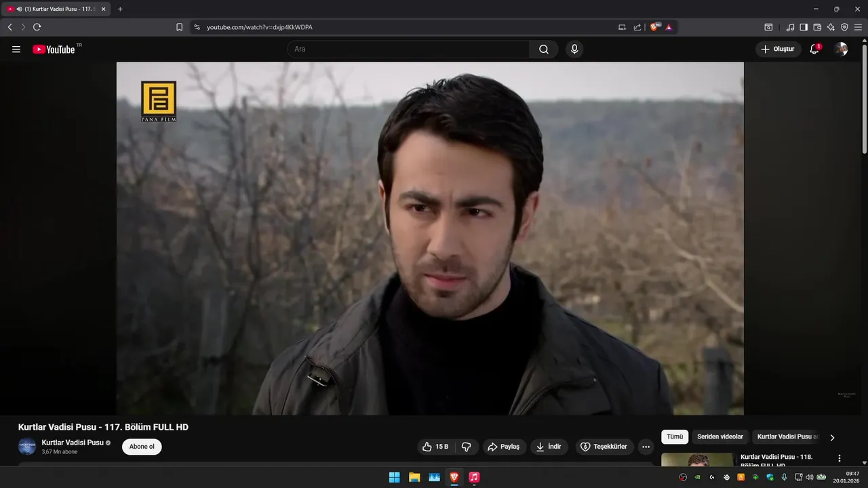Viewport: 868px width, 488px height.
Task: Open SteelSeries tray icon
Action: pos(726,477)
